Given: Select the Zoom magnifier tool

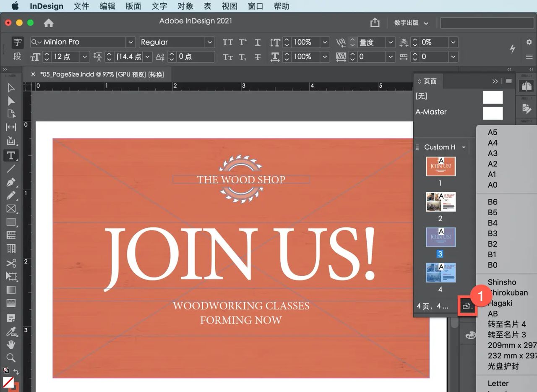Looking at the screenshot, I should pos(11,358).
